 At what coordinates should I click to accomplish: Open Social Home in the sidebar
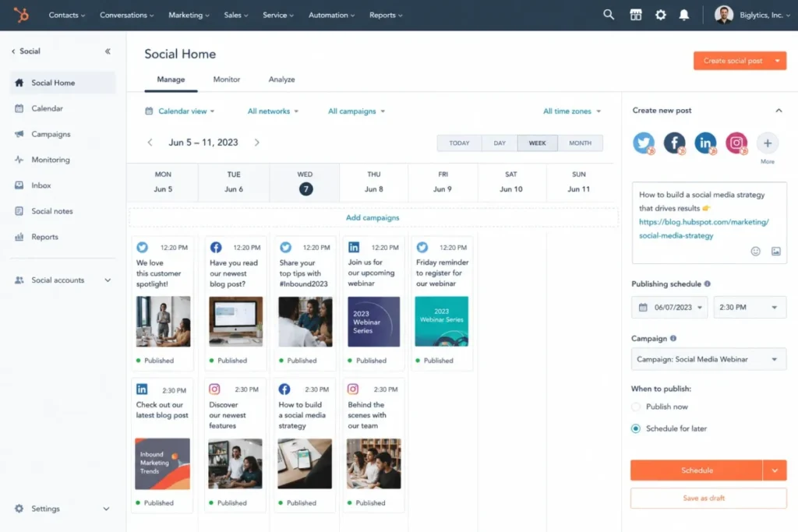pos(62,83)
